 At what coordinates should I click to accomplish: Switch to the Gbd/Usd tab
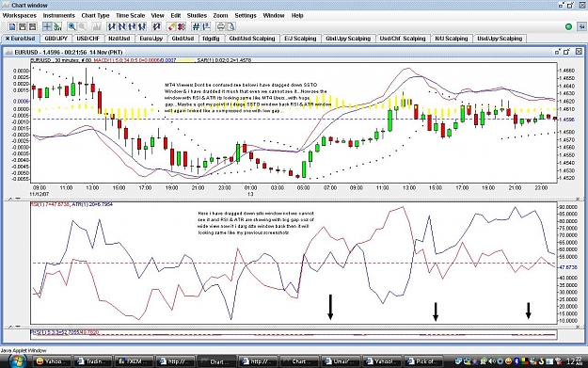pos(183,39)
